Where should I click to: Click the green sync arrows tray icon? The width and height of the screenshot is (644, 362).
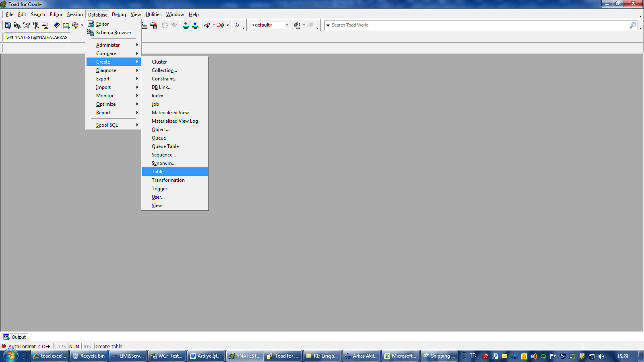543,356
